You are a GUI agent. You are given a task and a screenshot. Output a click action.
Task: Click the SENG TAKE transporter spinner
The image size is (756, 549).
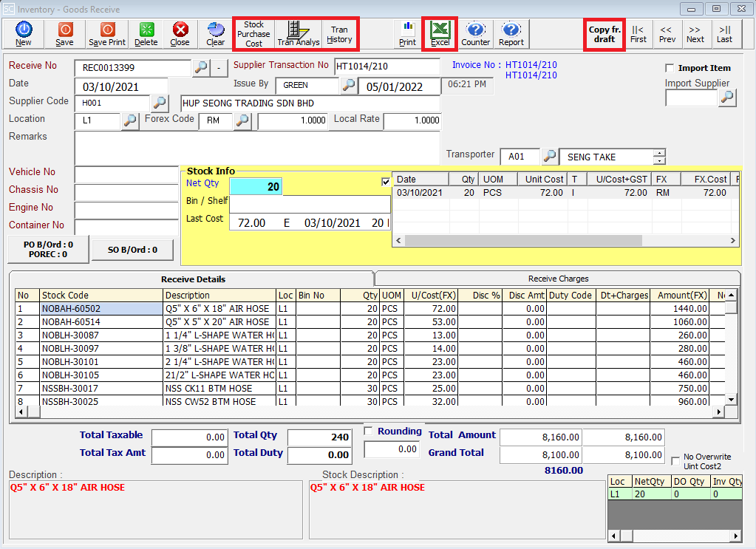(x=659, y=157)
